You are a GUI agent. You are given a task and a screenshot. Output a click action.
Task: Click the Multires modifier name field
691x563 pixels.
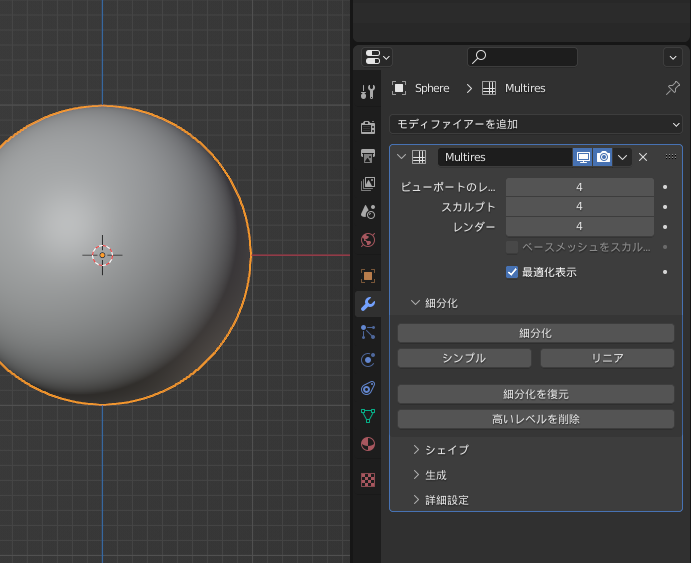pyautogui.click(x=505, y=157)
